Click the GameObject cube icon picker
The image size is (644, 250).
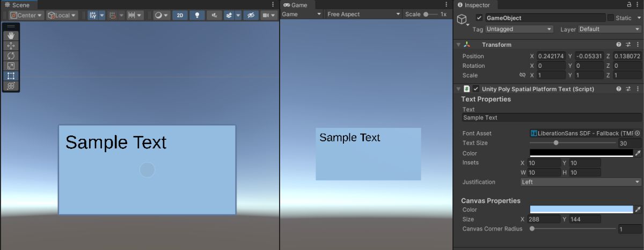tap(462, 20)
